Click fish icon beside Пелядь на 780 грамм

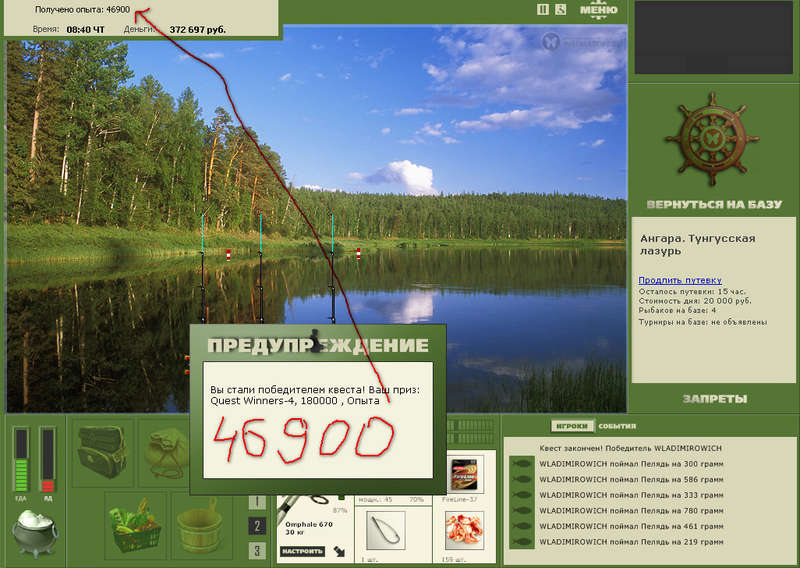(x=521, y=511)
